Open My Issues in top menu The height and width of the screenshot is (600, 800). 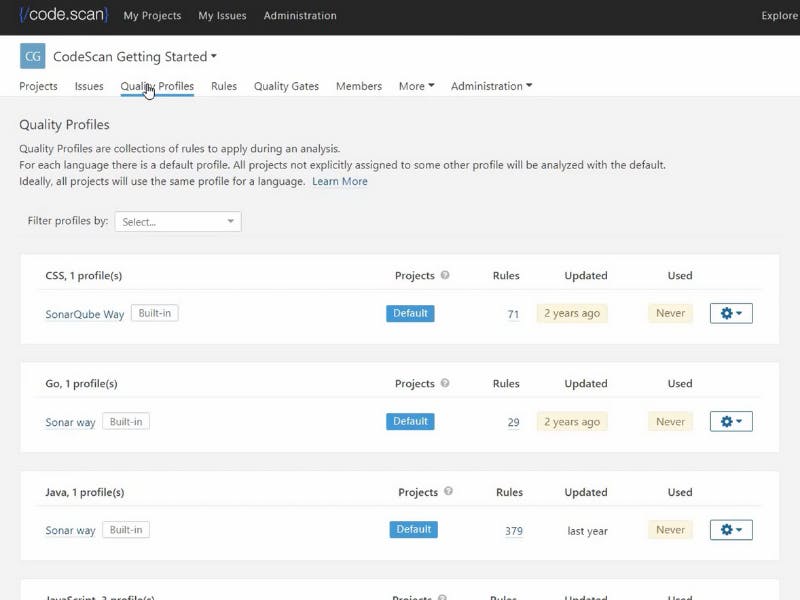(x=222, y=16)
